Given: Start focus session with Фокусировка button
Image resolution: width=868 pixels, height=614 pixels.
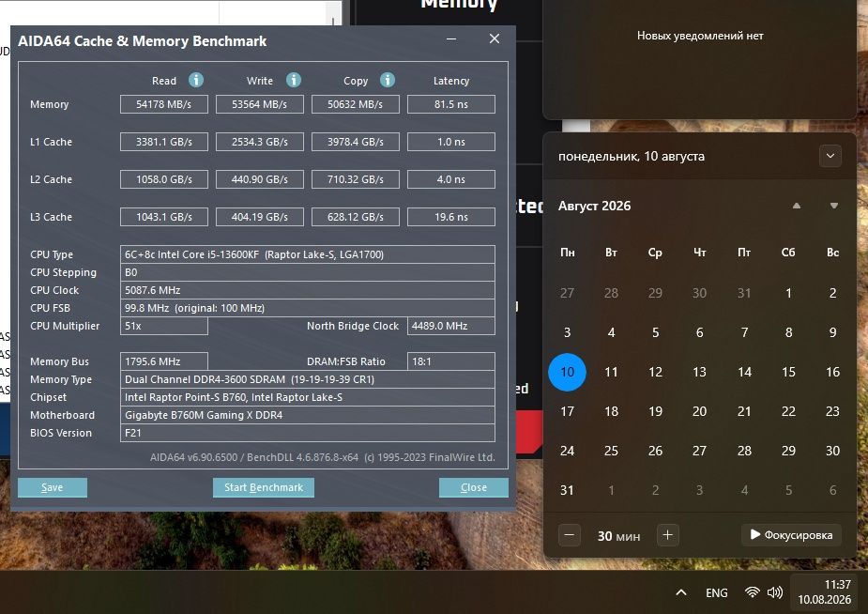Looking at the screenshot, I should coord(792,535).
